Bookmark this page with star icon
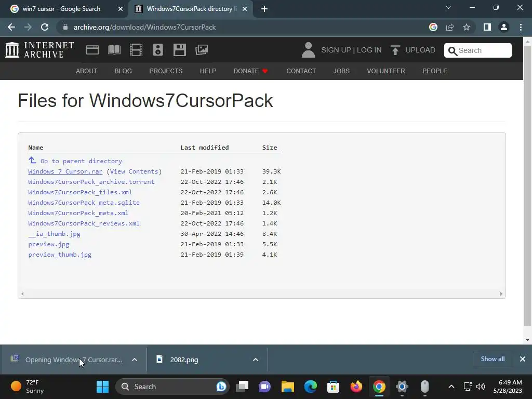 pos(467,27)
